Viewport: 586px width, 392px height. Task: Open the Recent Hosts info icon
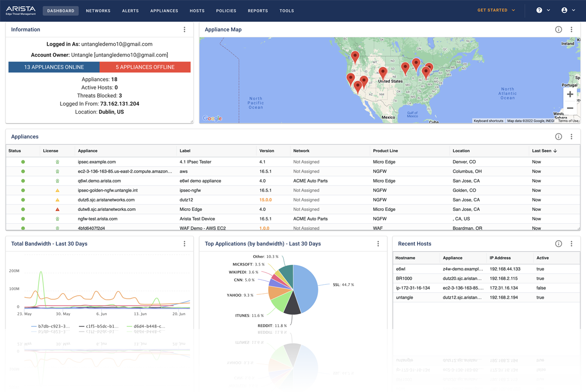558,244
